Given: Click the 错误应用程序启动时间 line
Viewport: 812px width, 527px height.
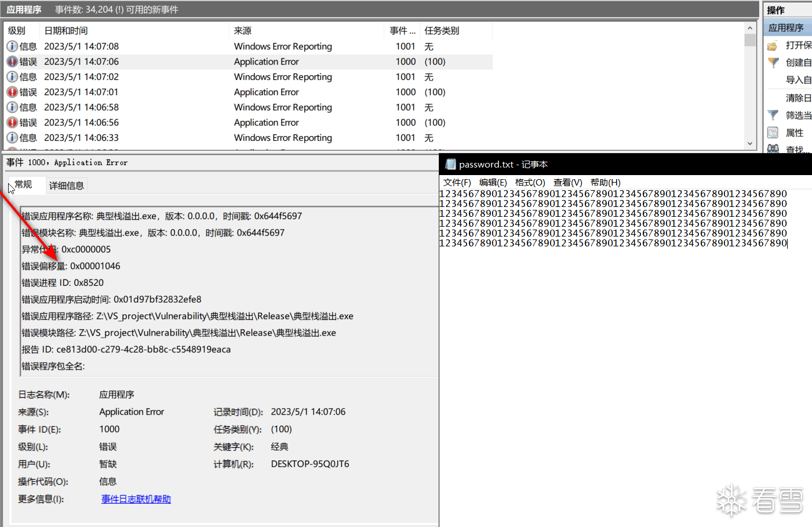Looking at the screenshot, I should 111,300.
